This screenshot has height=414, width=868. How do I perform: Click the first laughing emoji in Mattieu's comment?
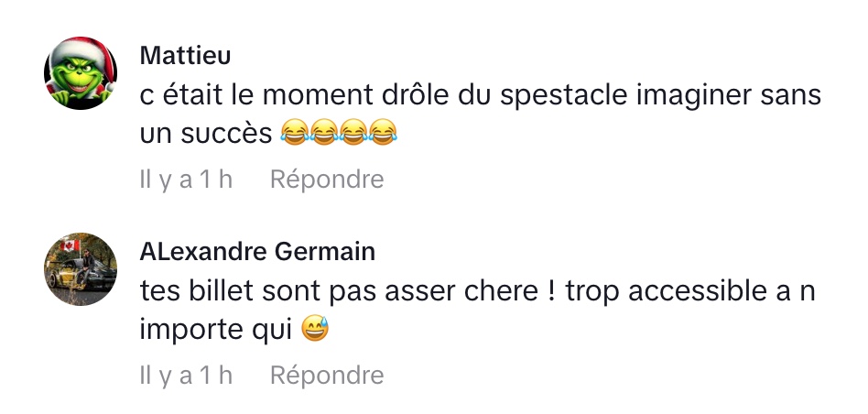coord(294,135)
